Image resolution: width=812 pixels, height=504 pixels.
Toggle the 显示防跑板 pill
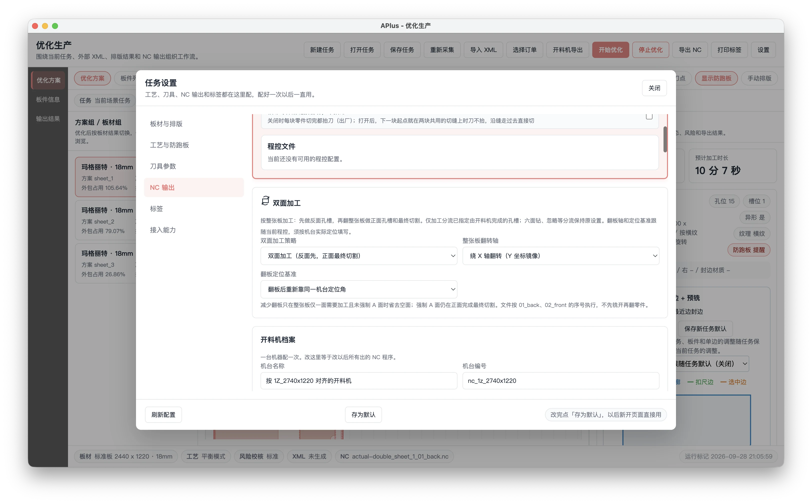click(716, 78)
